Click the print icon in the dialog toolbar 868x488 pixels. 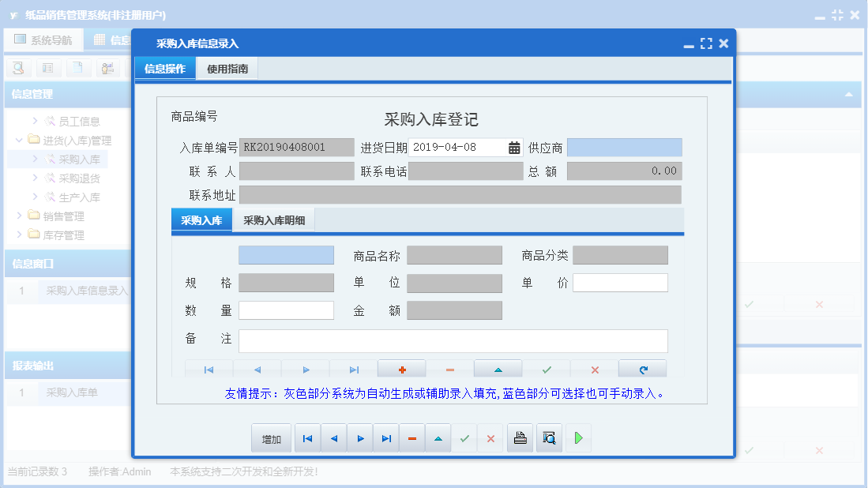[x=520, y=438]
